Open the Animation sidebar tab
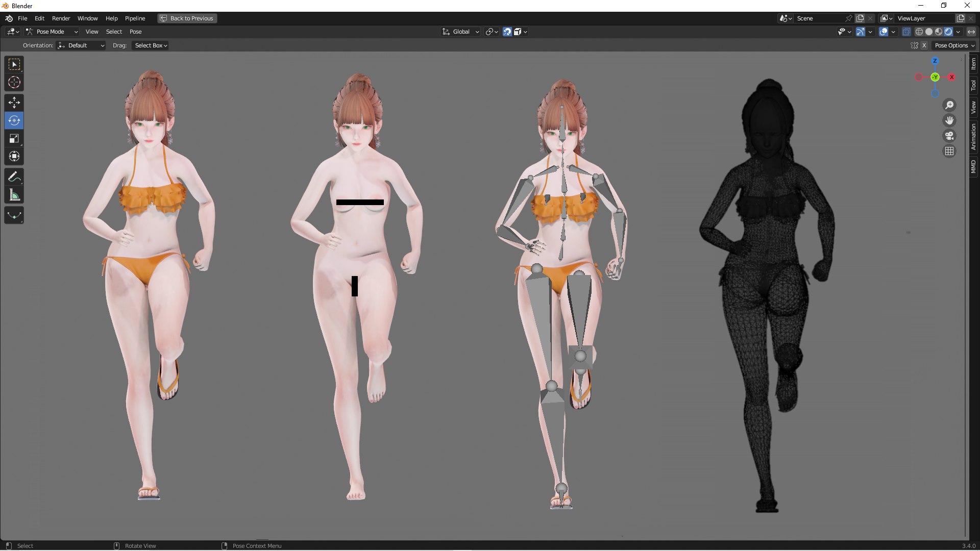Image resolution: width=980 pixels, height=551 pixels. click(973, 137)
